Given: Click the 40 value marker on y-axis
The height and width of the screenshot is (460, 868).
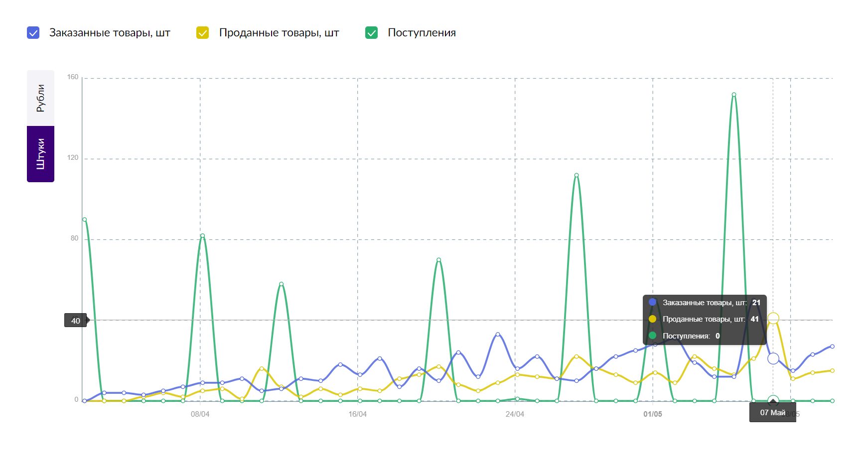Looking at the screenshot, I should click(x=76, y=321).
